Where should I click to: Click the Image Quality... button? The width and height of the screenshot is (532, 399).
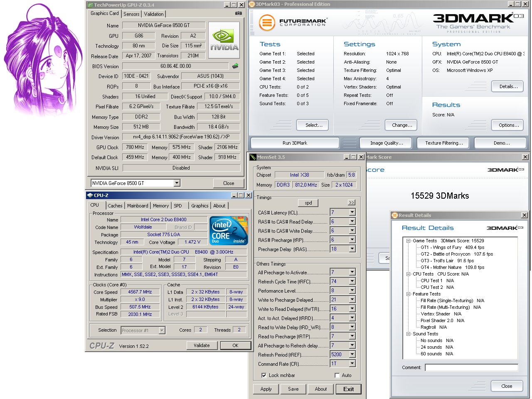click(387, 143)
